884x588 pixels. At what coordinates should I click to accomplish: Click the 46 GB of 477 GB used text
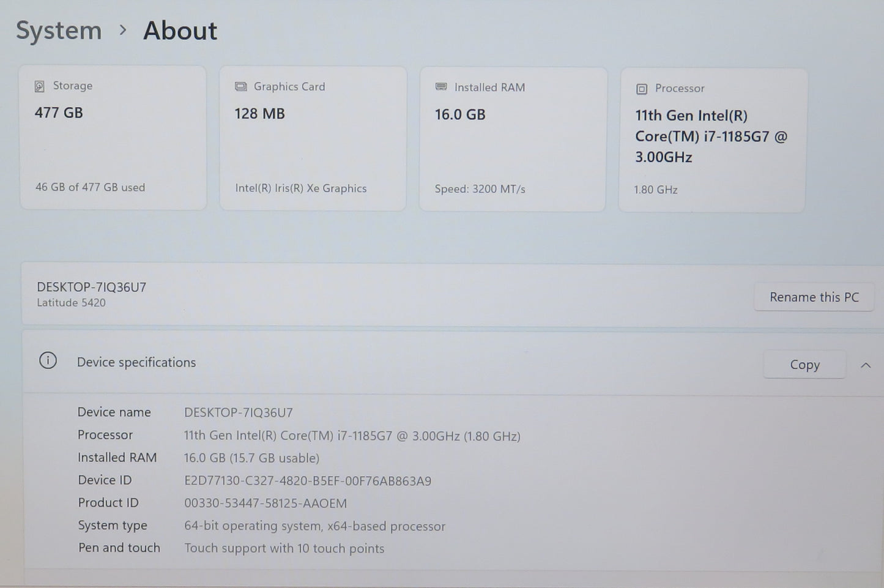90,187
